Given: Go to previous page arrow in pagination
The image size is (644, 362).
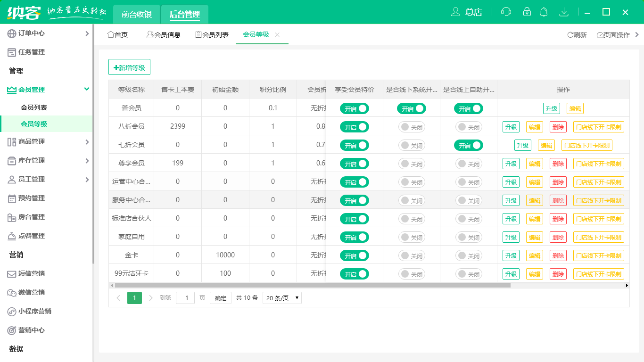Looking at the screenshot, I should click(x=118, y=298).
